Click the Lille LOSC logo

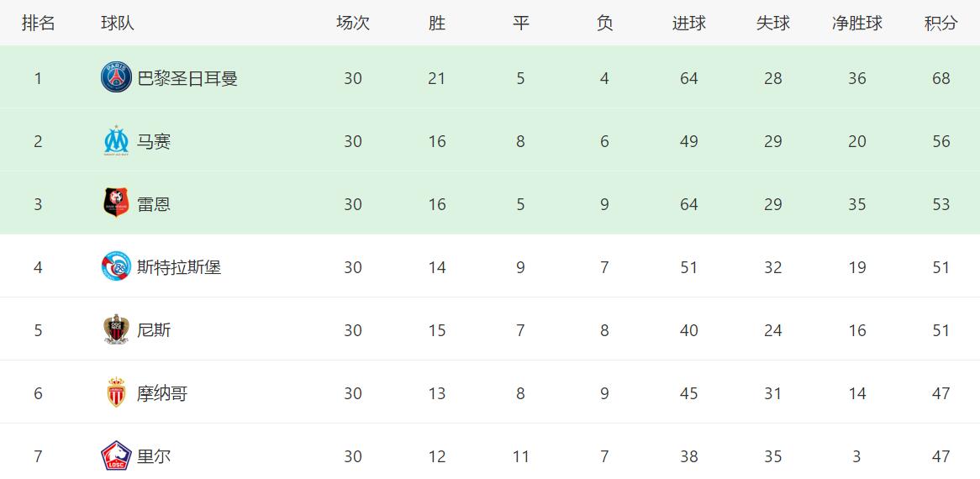116,456
